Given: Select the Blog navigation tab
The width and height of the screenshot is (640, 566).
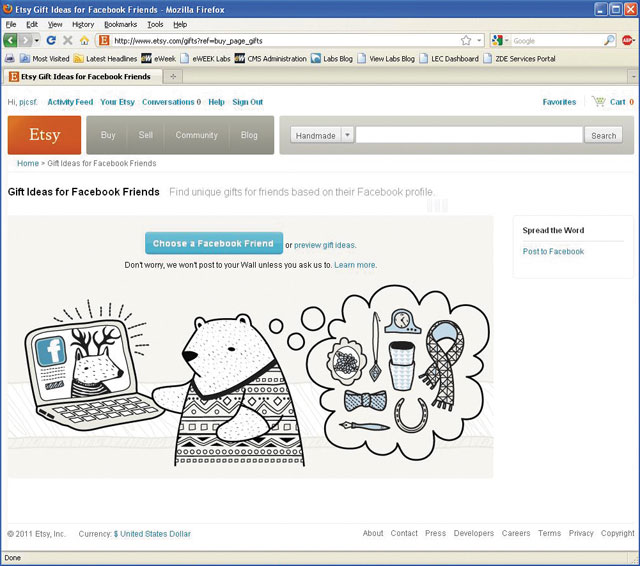Looking at the screenshot, I should (x=249, y=135).
